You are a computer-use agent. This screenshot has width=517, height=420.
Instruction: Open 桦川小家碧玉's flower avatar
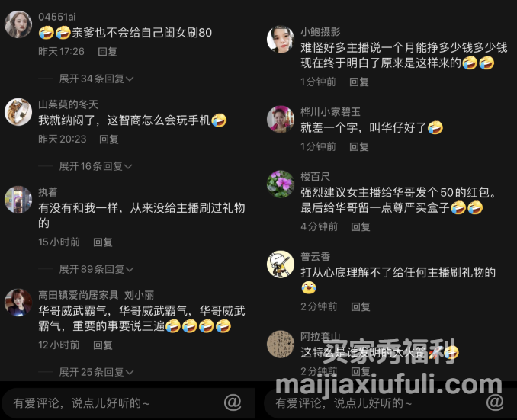(281, 120)
